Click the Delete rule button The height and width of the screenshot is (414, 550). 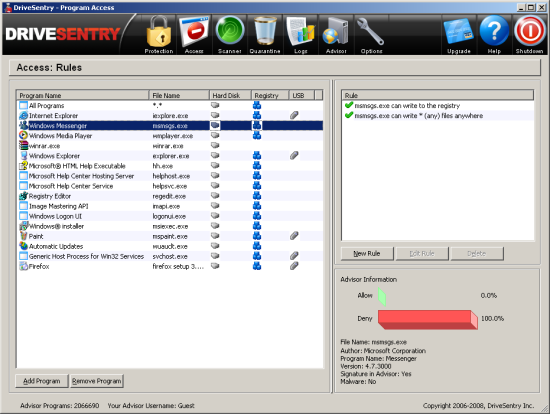[477, 253]
